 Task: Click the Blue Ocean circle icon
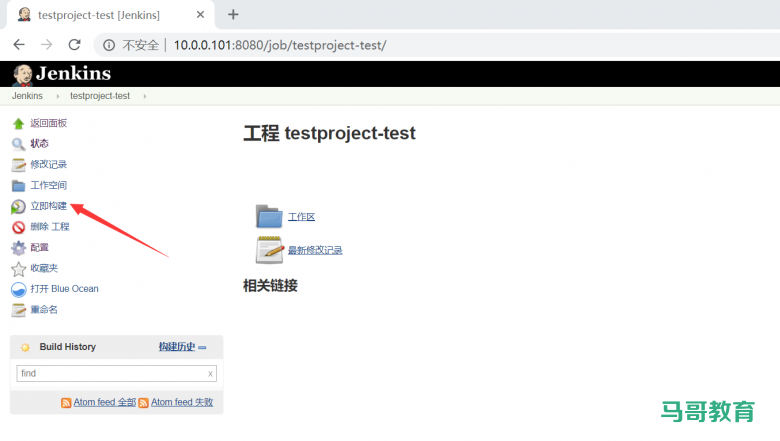point(18,289)
